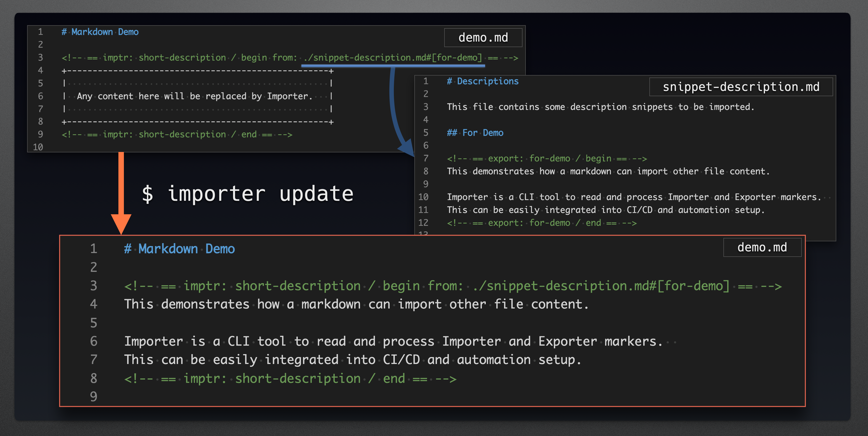Viewport: 868px width, 436px height.
Task: Click the top ASCII box border line on line 4
Action: coord(198,71)
